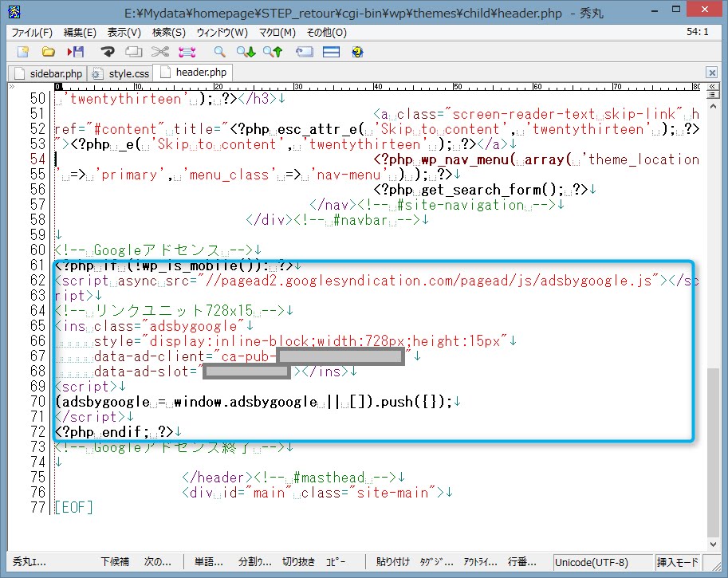This screenshot has height=578, width=728.
Task: Click the New file toolbar icon
Action: pos(23,52)
